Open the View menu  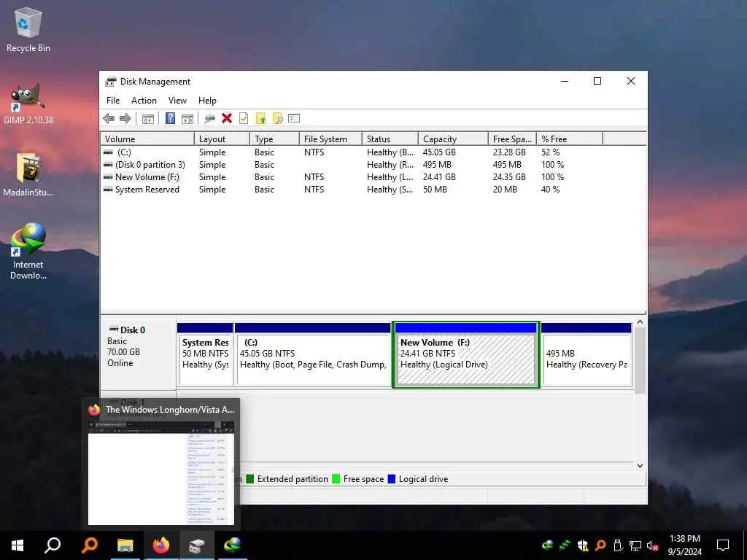click(177, 101)
